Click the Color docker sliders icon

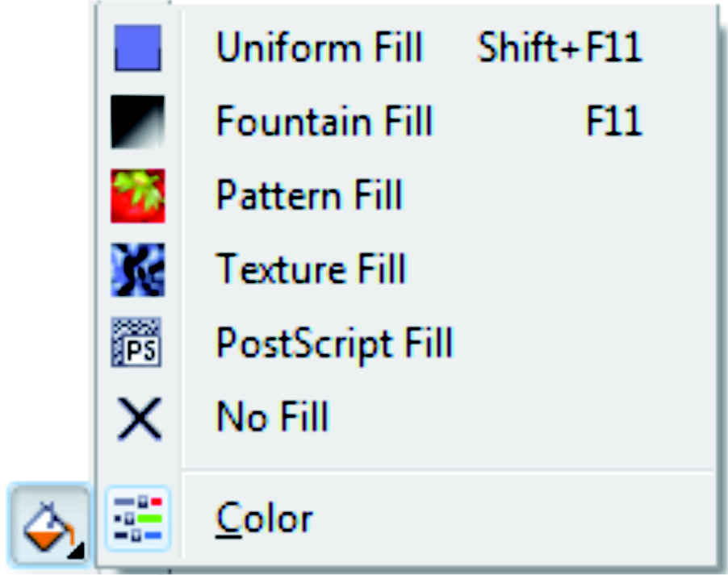coord(138,517)
